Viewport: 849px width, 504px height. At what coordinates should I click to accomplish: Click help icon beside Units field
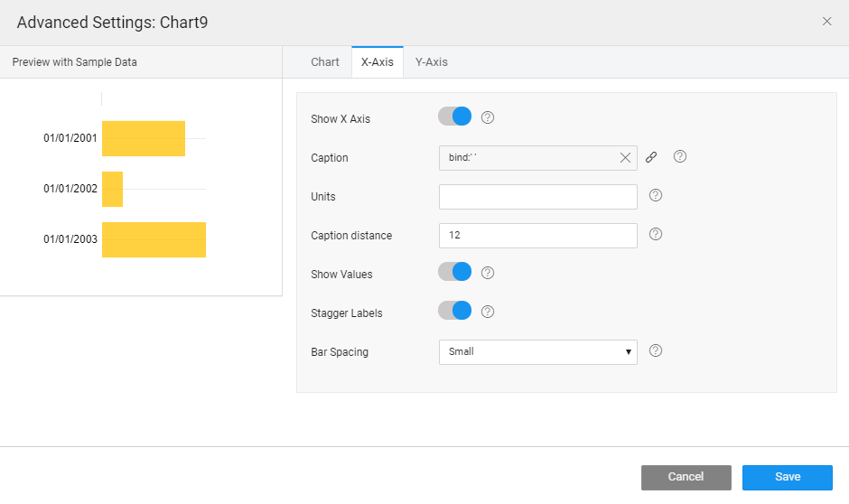tap(656, 195)
